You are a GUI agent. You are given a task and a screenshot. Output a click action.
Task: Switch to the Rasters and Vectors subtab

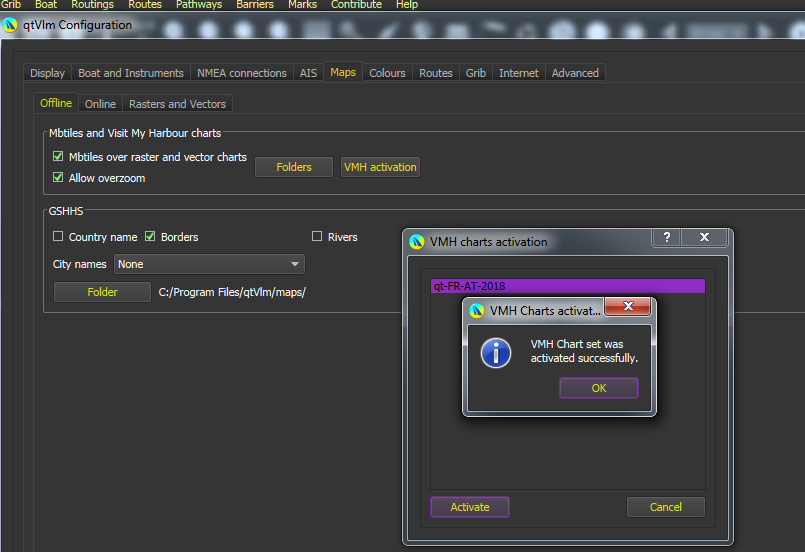[177, 104]
